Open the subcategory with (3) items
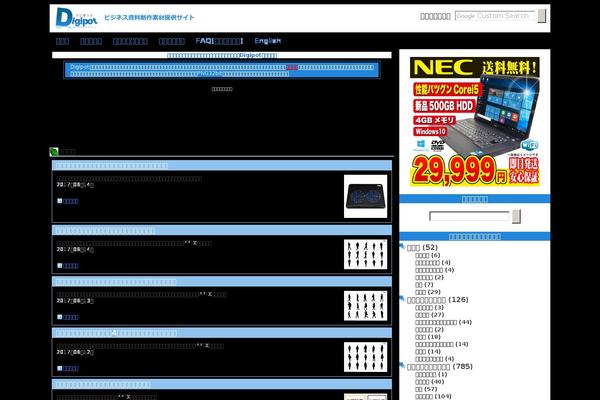The height and width of the screenshot is (400, 600). (x=429, y=307)
